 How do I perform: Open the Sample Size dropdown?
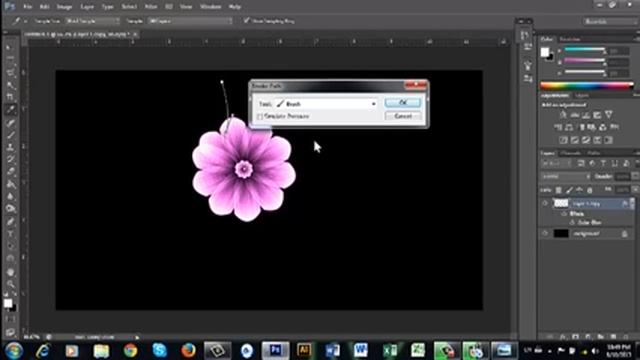tap(93, 20)
